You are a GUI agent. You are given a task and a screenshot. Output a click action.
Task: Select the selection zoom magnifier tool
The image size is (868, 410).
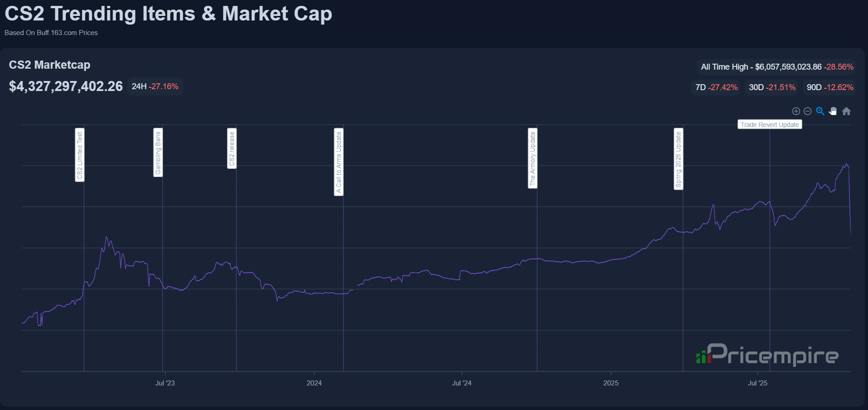click(x=820, y=111)
